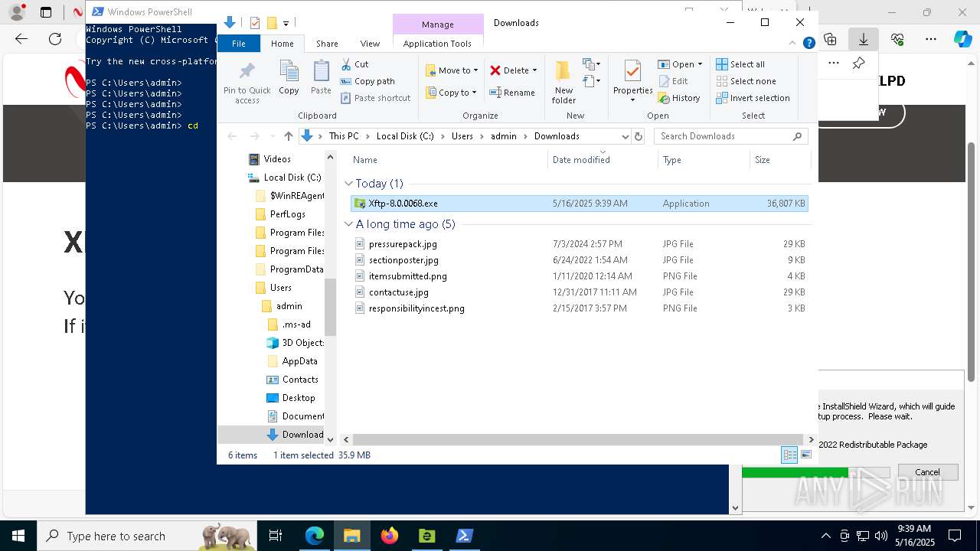Image resolution: width=980 pixels, height=551 pixels.
Task: Go up one folder level
Action: pyautogui.click(x=288, y=136)
